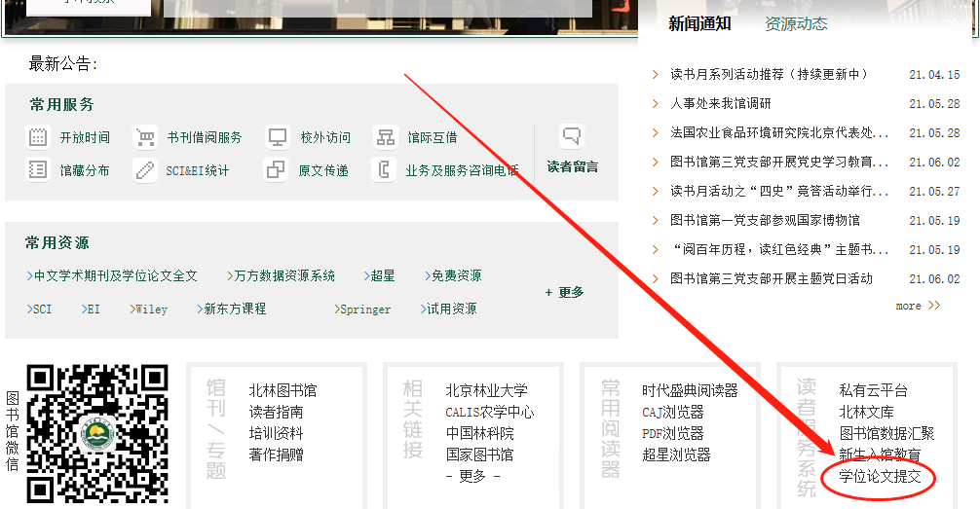This screenshot has width=980, height=509.
Task: Open the 私有云平台 link
Action: pyautogui.click(x=873, y=390)
